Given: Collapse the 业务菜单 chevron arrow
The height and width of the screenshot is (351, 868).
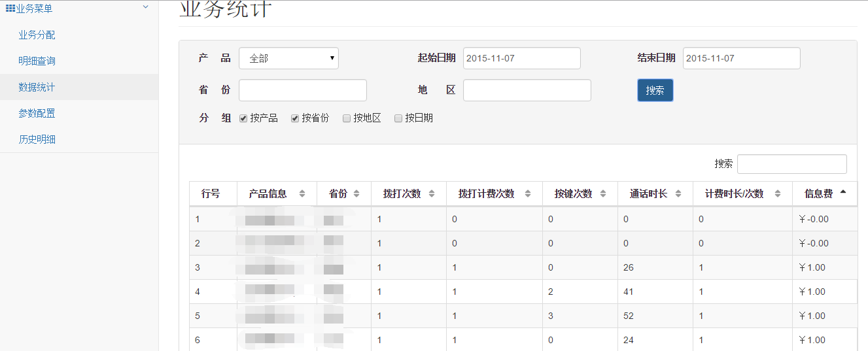Looking at the screenshot, I should [145, 7].
